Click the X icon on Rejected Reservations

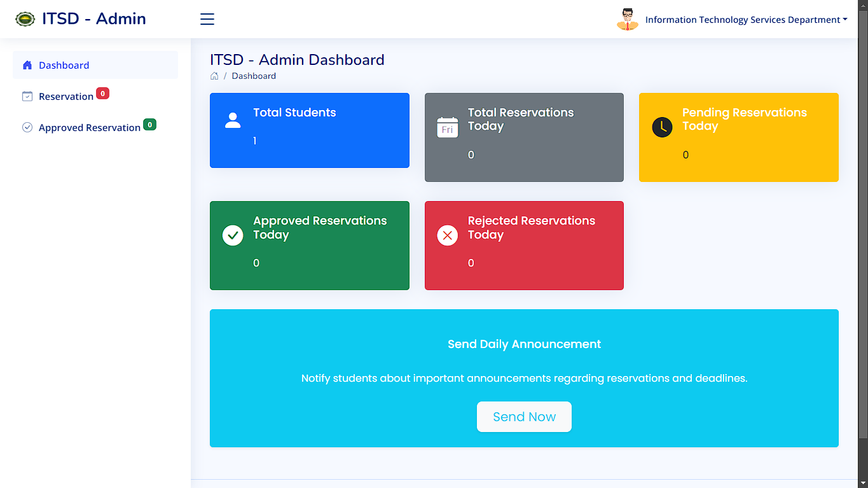pos(448,235)
